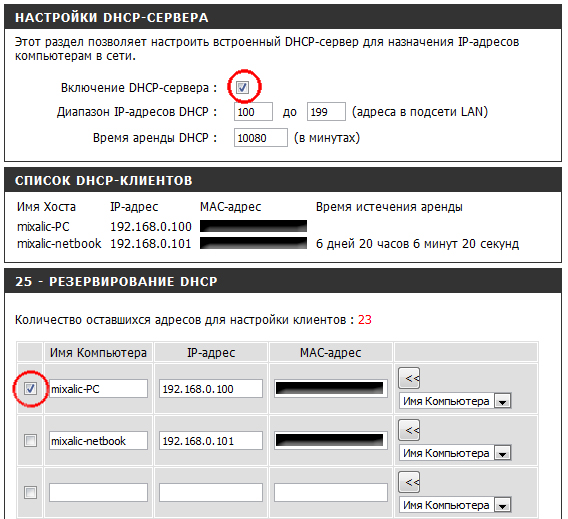Screen dimensions: 568x519
Task: Click the << copy button in mixalic-netbook row
Action: [x=409, y=430]
